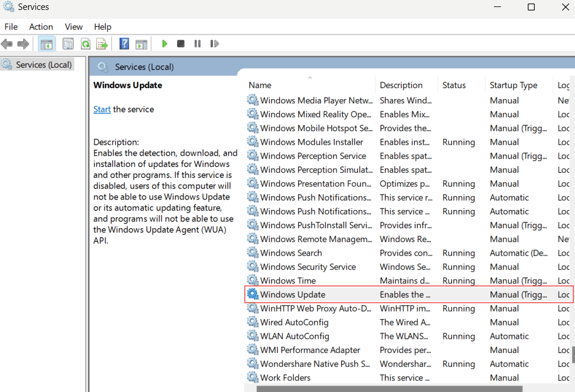This screenshot has width=575, height=392.
Task: Click 'The WLANS...' description cell
Action: [404, 336]
